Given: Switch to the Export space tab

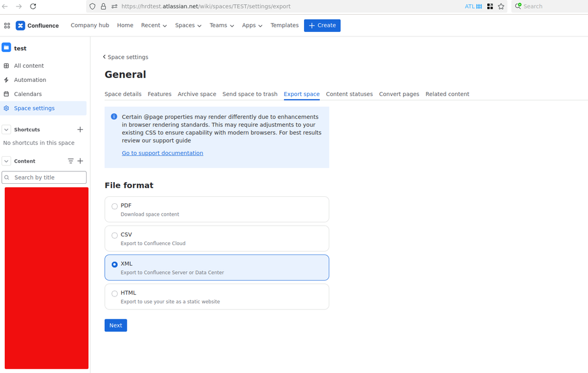Looking at the screenshot, I should click(x=302, y=94).
